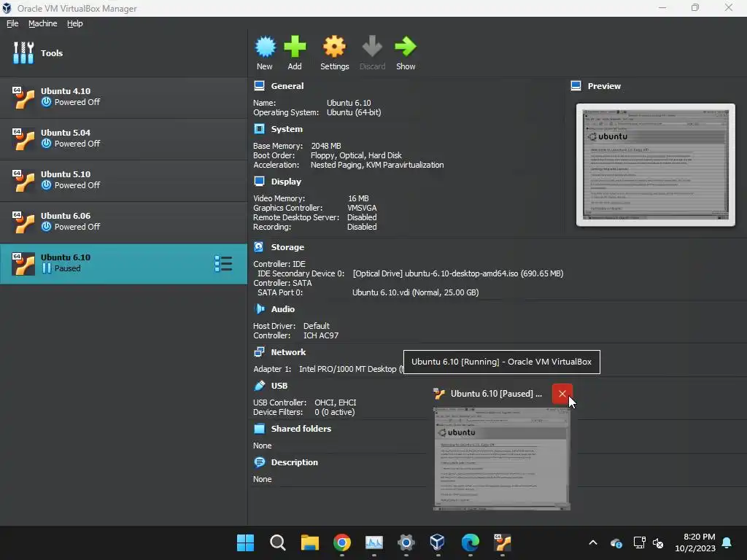Click the Display screen icon
747x560 pixels.
tap(259, 181)
